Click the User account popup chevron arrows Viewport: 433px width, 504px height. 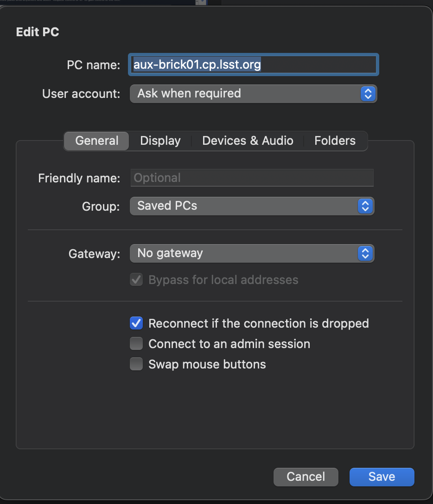click(x=368, y=94)
